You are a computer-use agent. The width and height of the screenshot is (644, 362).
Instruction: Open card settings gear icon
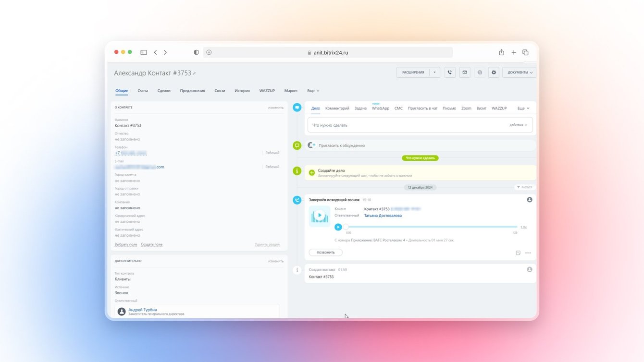click(494, 72)
